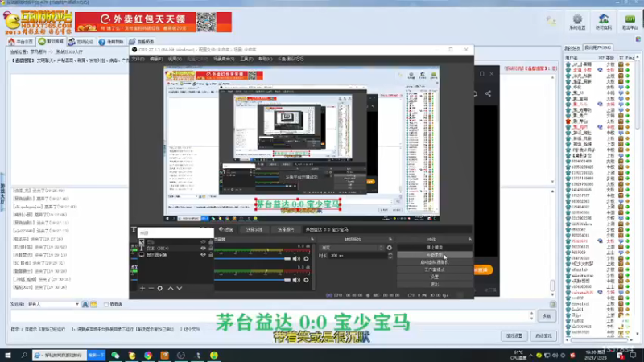Toggle visibility eye of the first image source
This screenshot has width=644, height=362.
click(203, 242)
